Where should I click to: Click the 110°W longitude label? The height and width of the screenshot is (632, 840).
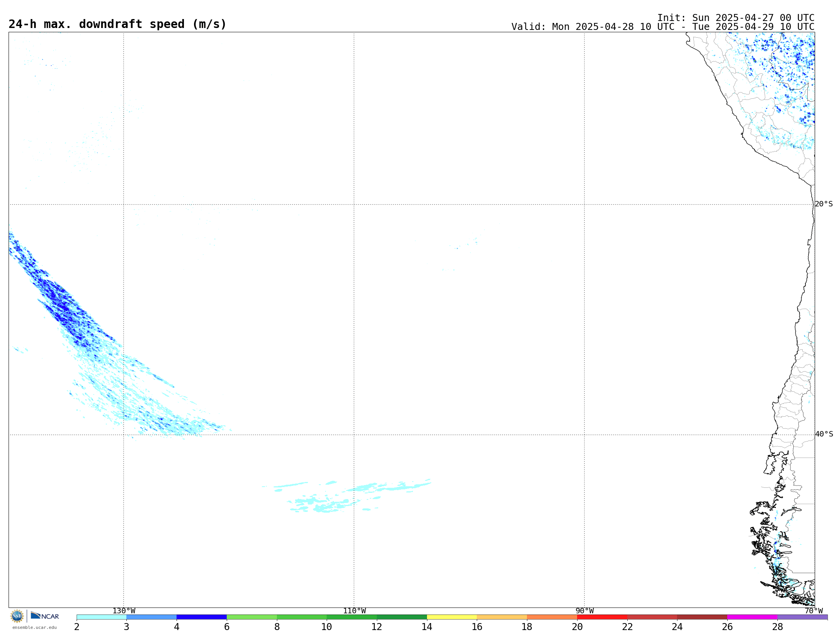[x=354, y=611]
